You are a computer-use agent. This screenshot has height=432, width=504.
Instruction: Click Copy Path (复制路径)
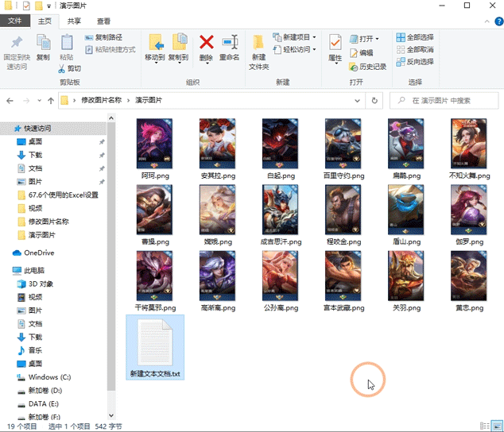[103, 37]
